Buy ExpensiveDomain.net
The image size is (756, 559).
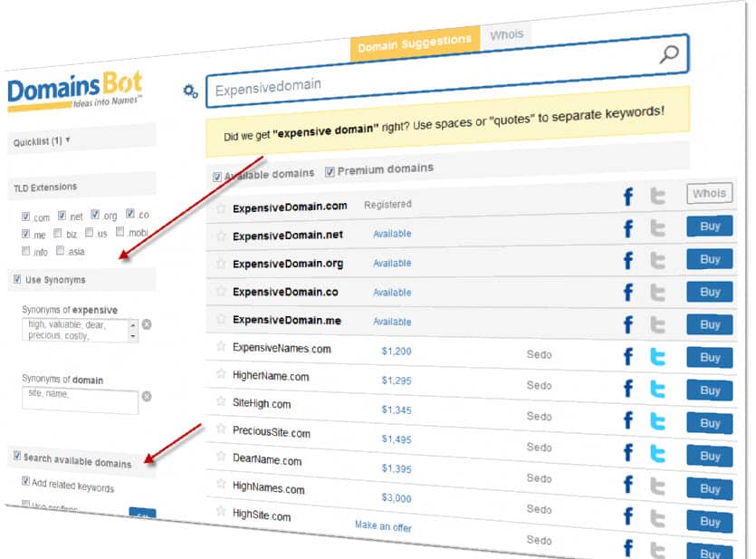[x=710, y=226]
